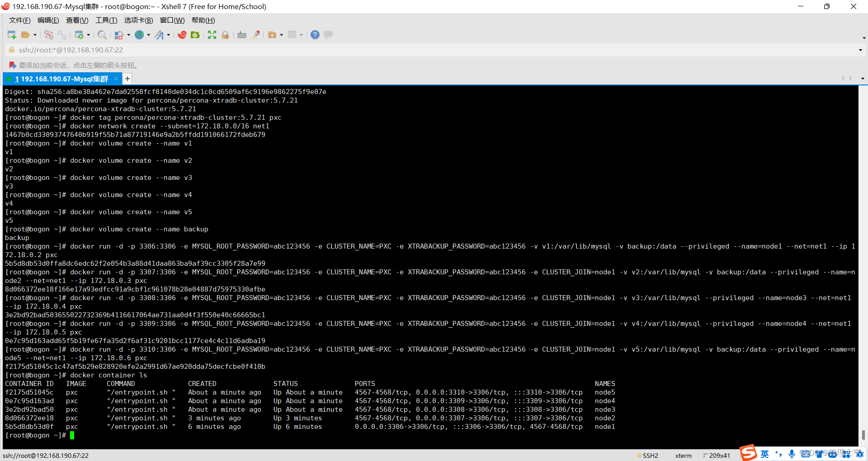Click the font settings A icon

(160, 35)
